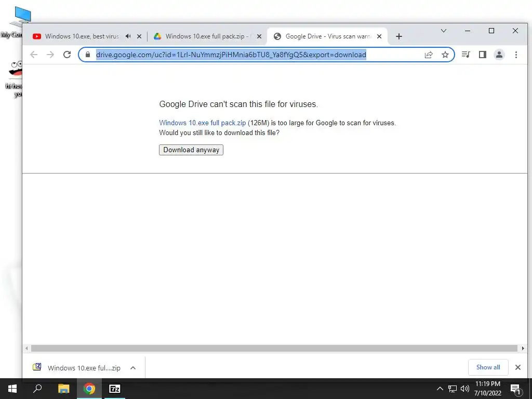This screenshot has width=532, height=399.
Task: Reload the page with the refresh icon
Action: click(67, 55)
